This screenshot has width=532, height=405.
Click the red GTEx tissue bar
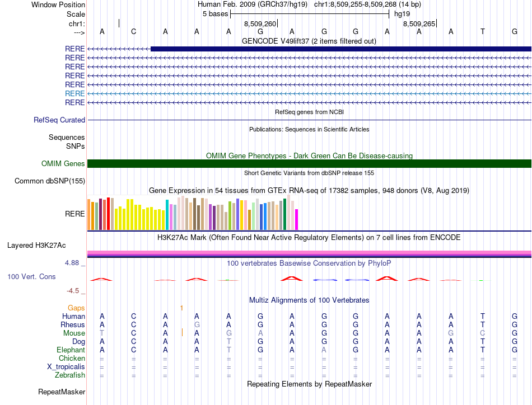click(108, 214)
